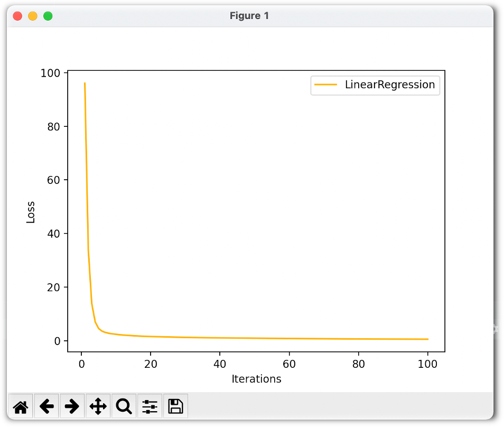Click the gear icon on the right edge

(x=494, y=329)
